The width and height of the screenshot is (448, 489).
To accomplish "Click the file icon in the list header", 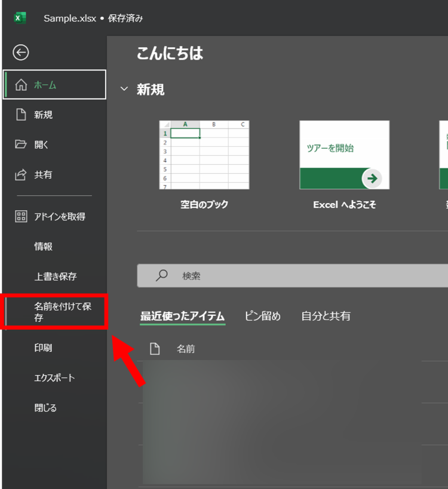I will pos(155,349).
